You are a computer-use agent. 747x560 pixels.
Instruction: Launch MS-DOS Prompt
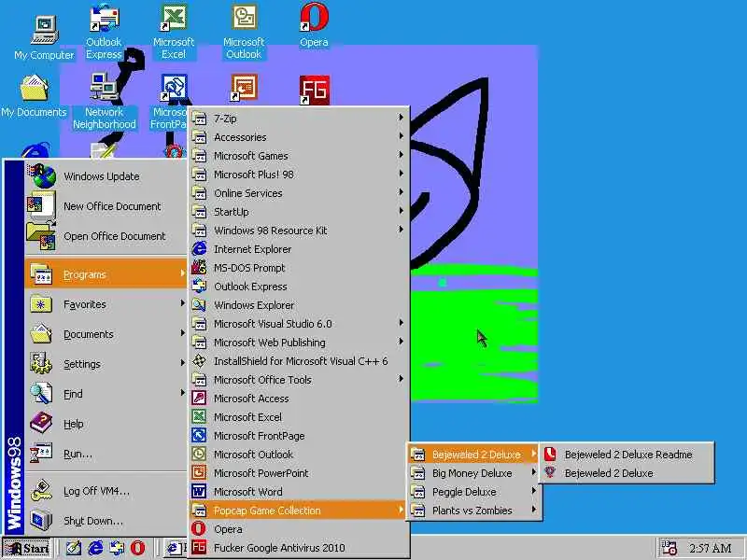tap(298, 268)
